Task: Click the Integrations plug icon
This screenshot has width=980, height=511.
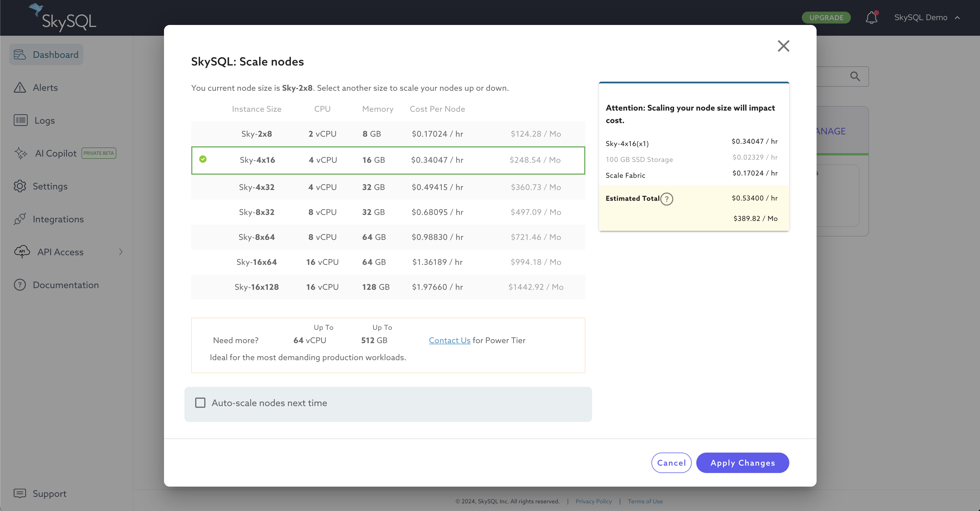Action: [x=20, y=219]
